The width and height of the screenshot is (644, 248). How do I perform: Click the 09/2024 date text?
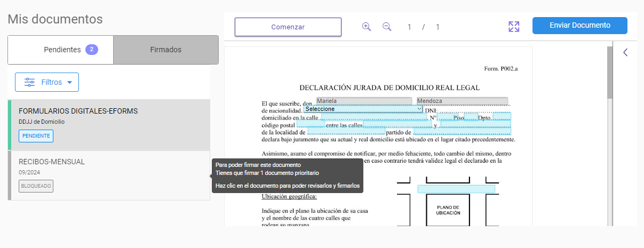pos(29,172)
